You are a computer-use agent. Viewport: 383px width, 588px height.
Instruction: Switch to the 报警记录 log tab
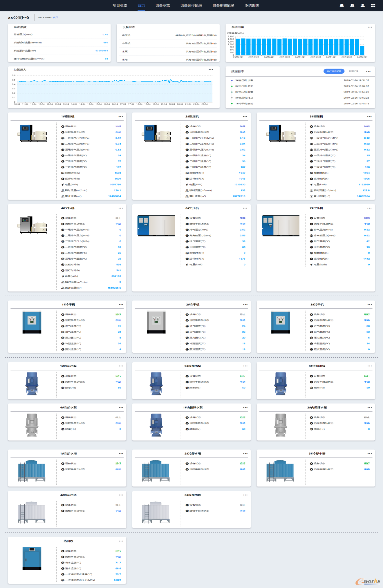[x=354, y=71]
